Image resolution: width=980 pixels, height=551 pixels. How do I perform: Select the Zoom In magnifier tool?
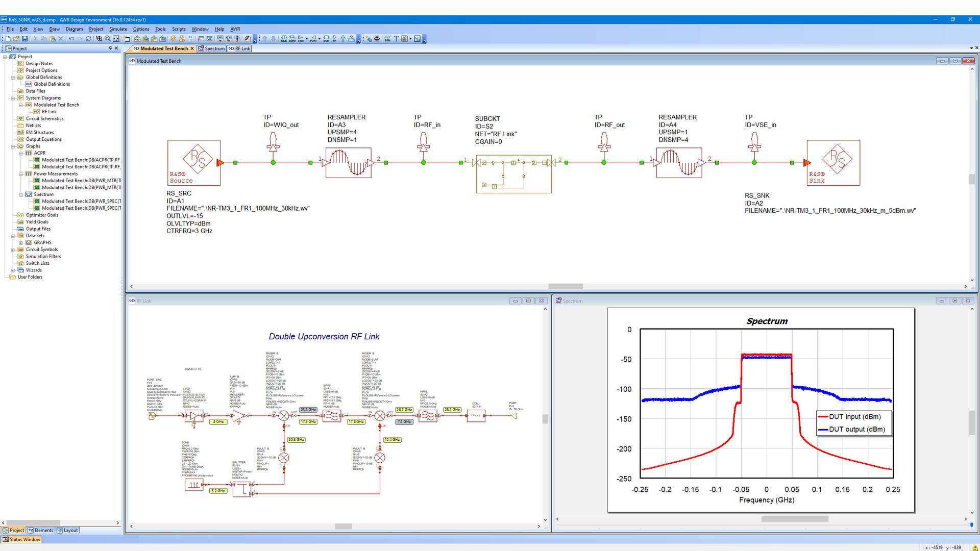pyautogui.click(x=99, y=39)
